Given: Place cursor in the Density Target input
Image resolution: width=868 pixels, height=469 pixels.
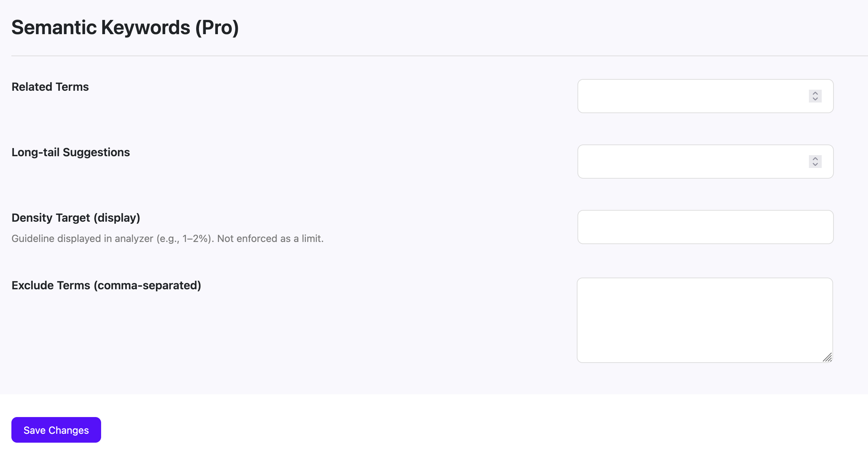Looking at the screenshot, I should (x=705, y=227).
